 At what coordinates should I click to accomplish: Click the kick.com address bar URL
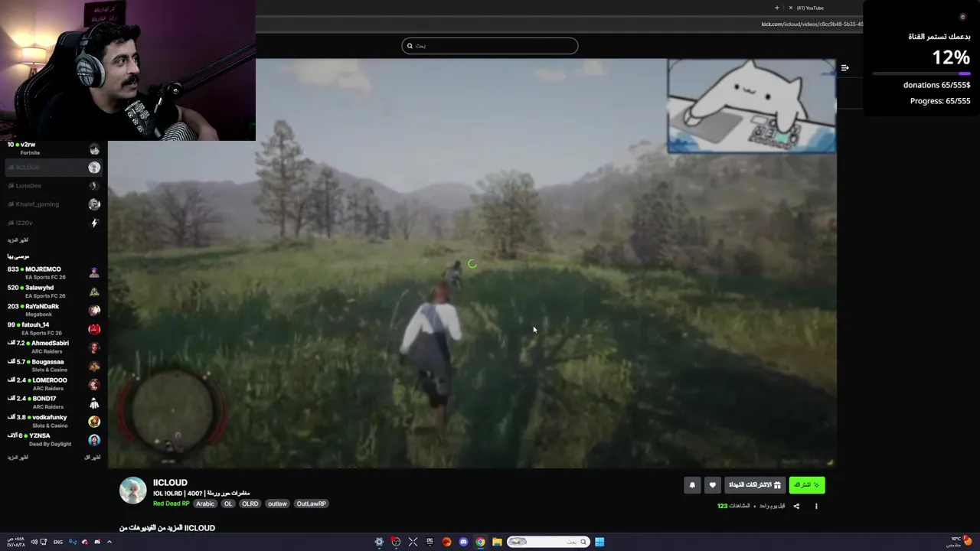click(812, 24)
